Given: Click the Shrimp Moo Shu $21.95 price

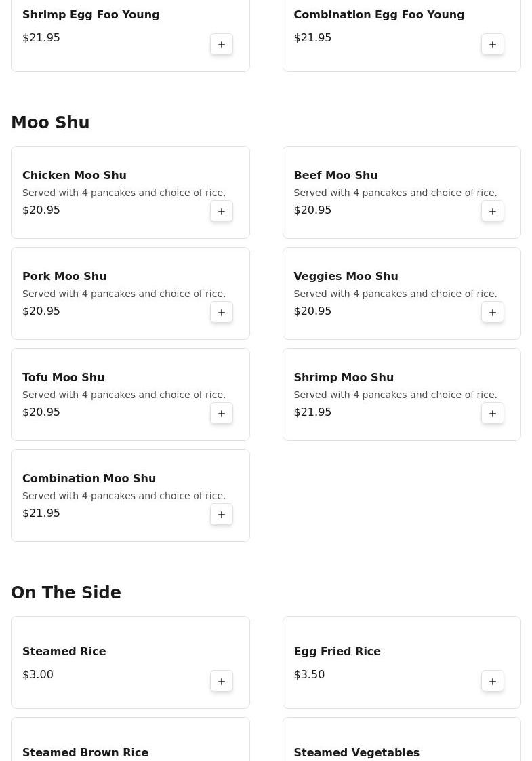Looking at the screenshot, I should pos(312,412).
